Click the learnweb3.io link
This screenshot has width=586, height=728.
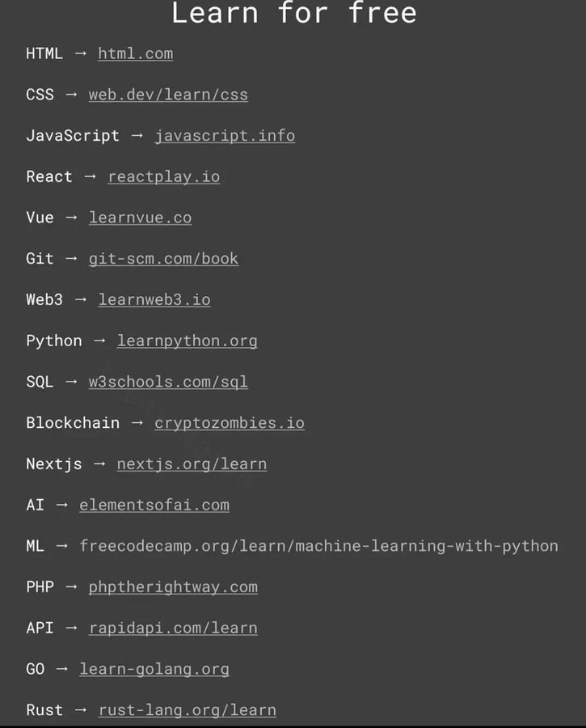(154, 300)
